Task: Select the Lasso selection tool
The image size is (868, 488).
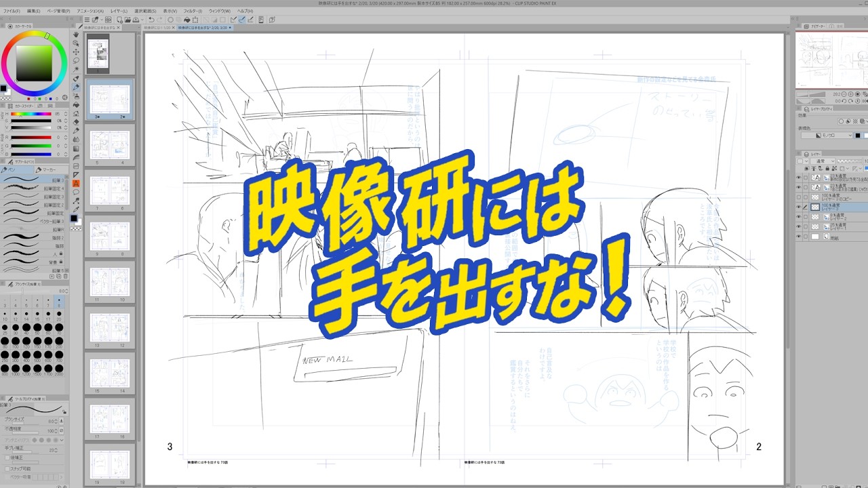Action: (x=76, y=61)
